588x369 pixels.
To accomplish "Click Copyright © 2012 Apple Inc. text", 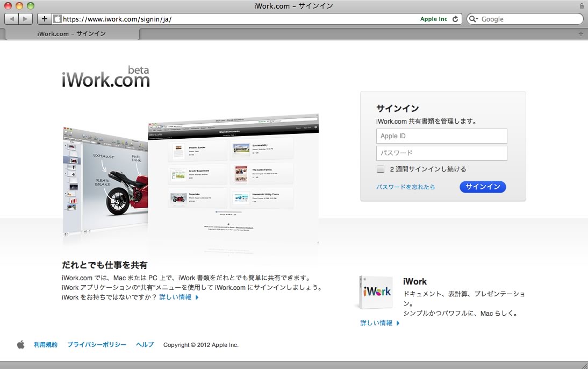I will point(201,345).
